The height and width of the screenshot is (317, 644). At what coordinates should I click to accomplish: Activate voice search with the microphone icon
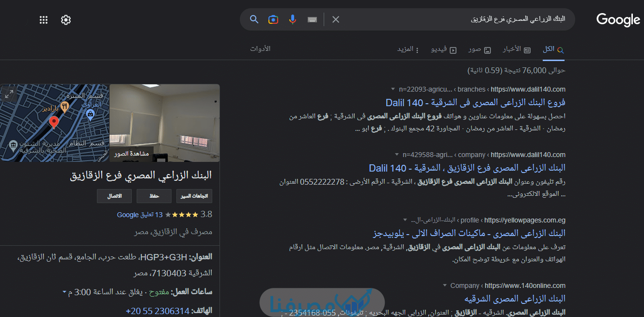(x=292, y=19)
